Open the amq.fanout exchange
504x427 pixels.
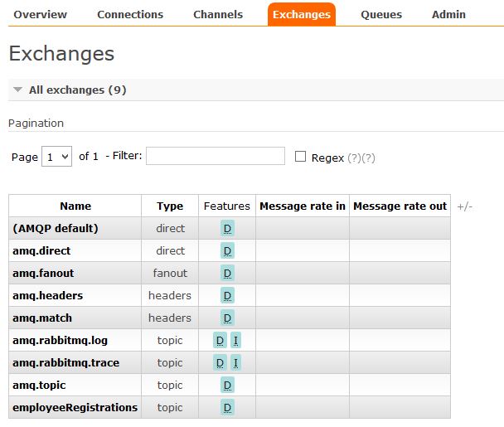click(43, 274)
